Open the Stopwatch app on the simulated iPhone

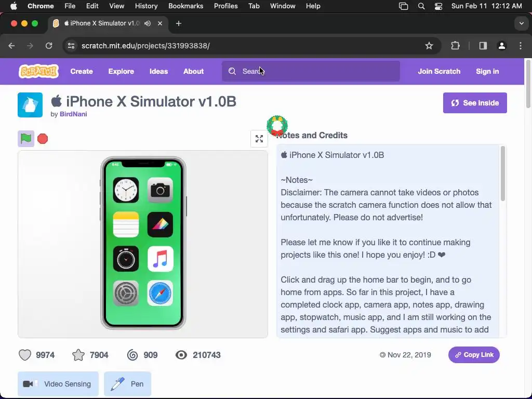(126, 259)
